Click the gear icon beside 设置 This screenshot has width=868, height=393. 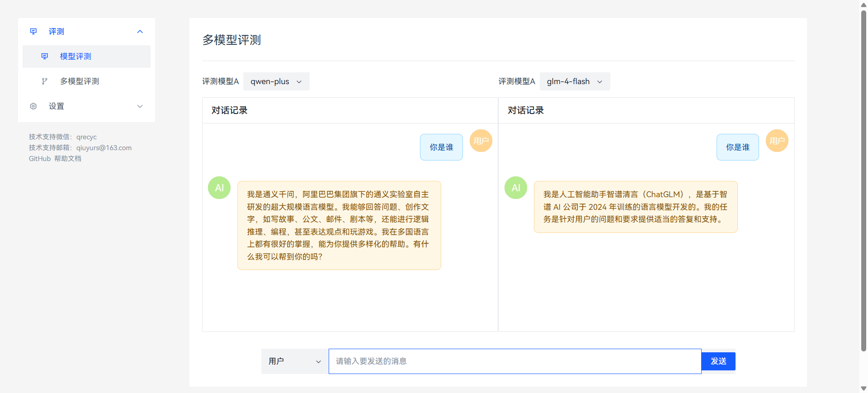[33, 106]
